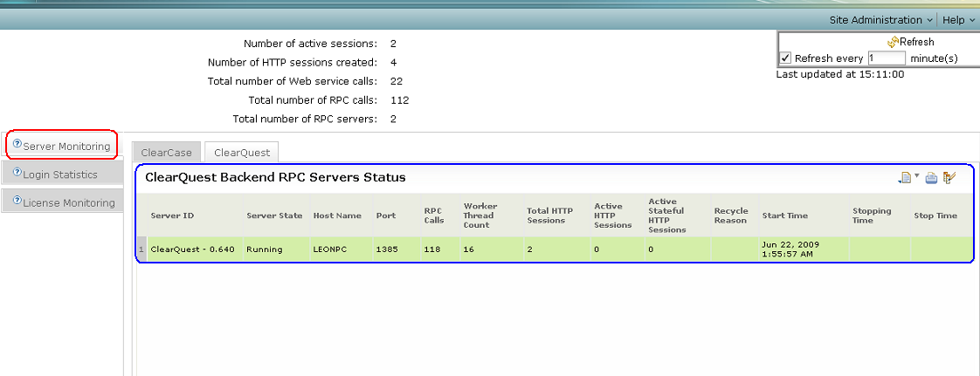Click the worker thread count '16'
Image resolution: width=980 pixels, height=376 pixels.
click(468, 250)
